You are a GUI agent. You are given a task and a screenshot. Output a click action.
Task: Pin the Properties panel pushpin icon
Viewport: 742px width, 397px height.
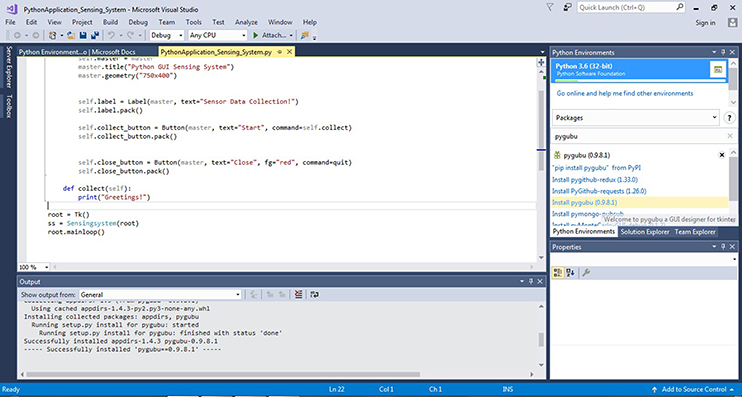coord(723,247)
